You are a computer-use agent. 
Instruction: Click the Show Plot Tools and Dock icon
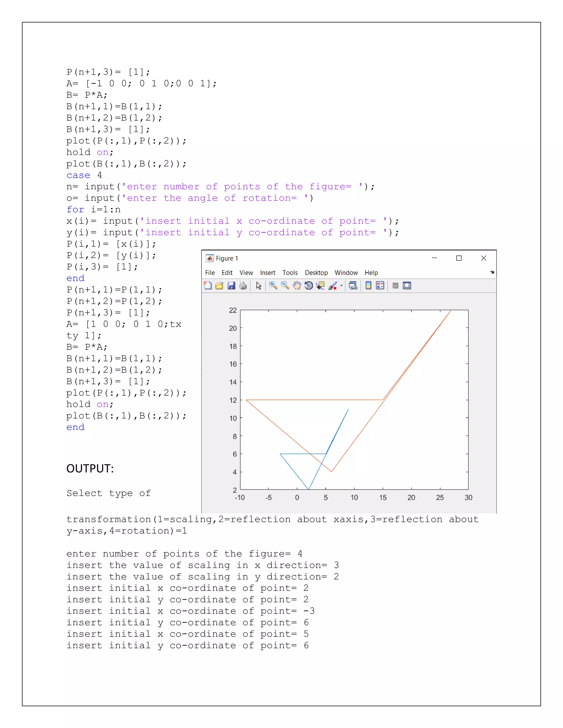click(x=407, y=286)
